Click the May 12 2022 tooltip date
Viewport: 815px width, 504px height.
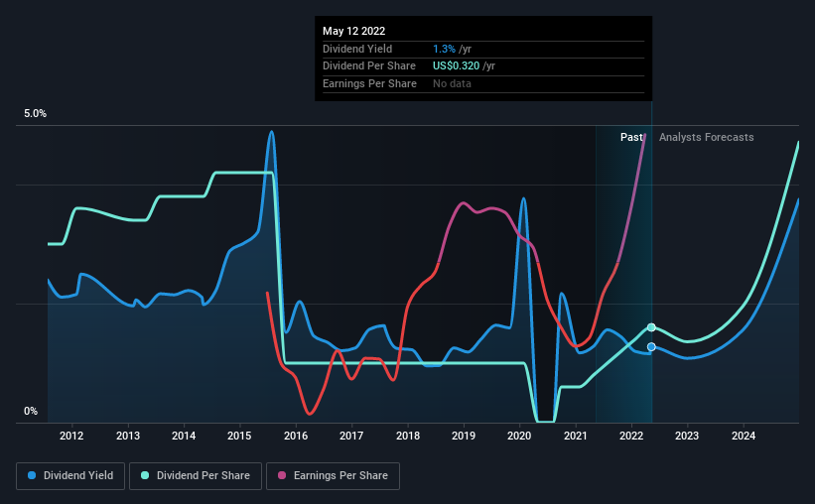point(355,30)
